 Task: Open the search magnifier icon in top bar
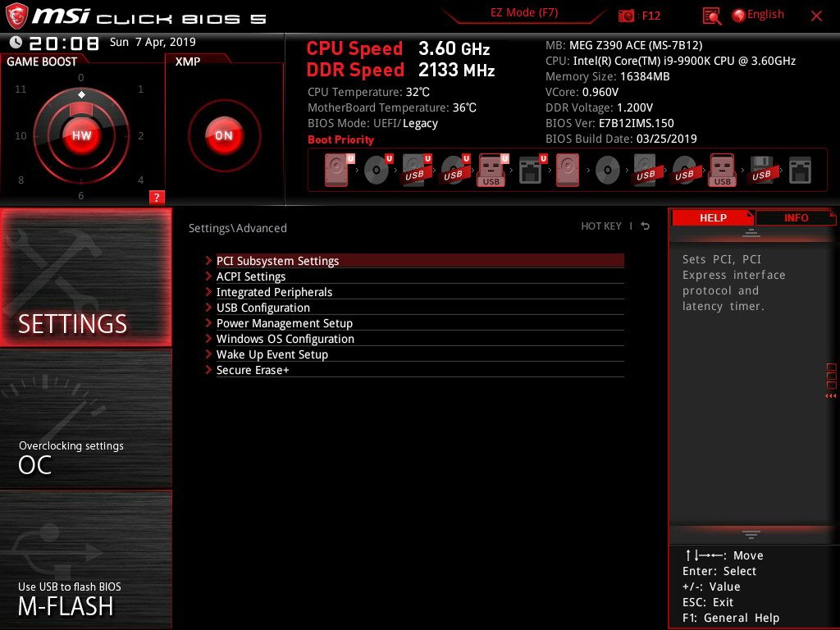[x=711, y=16]
